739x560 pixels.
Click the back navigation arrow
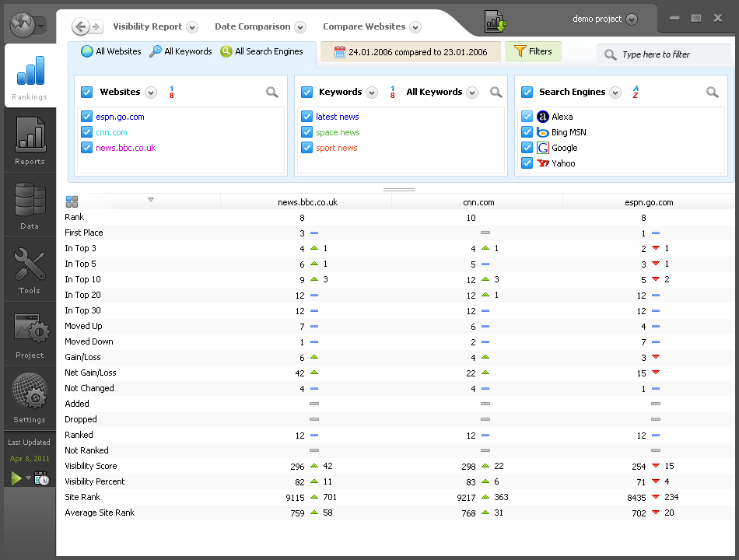[81, 27]
